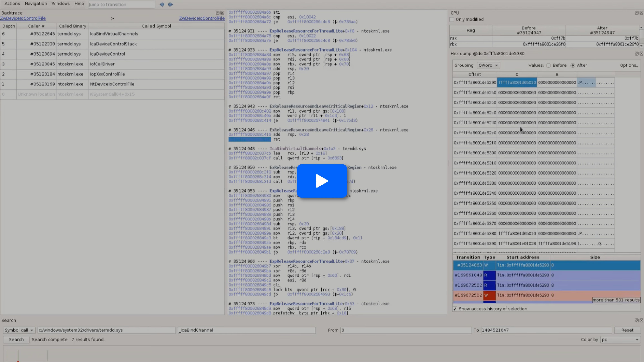Click the Search button

point(16,339)
